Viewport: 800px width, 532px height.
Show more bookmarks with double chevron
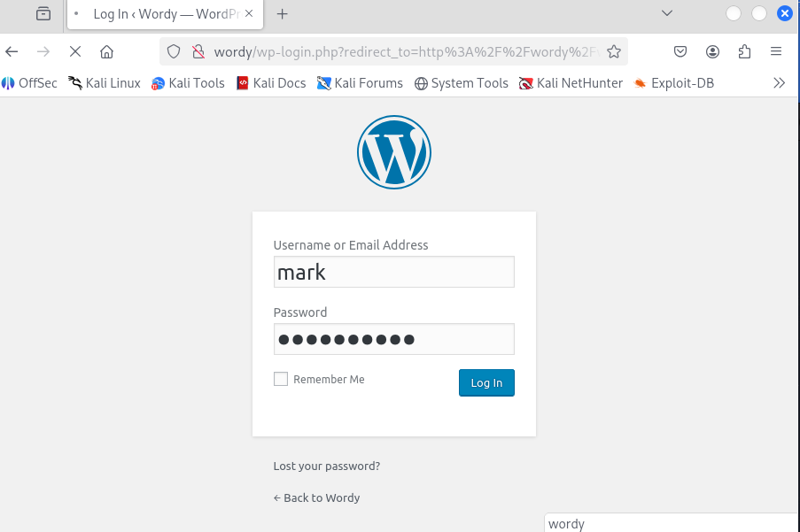[779, 83]
